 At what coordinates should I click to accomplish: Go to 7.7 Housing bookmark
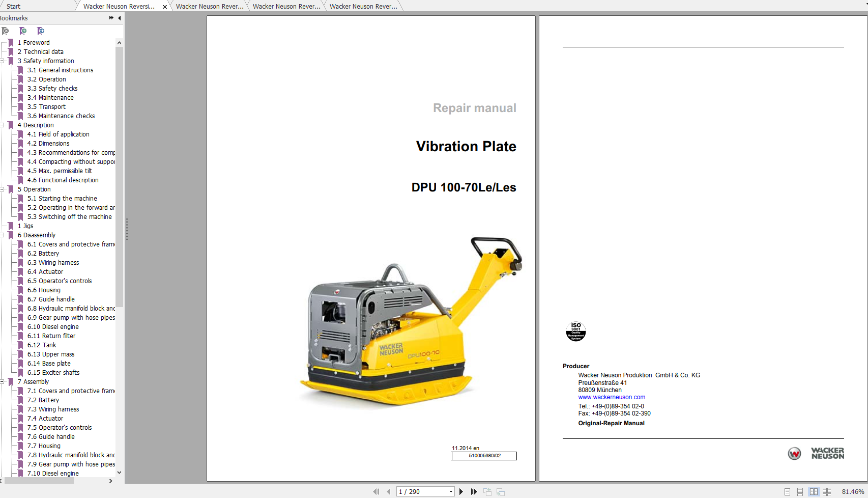[44, 446]
